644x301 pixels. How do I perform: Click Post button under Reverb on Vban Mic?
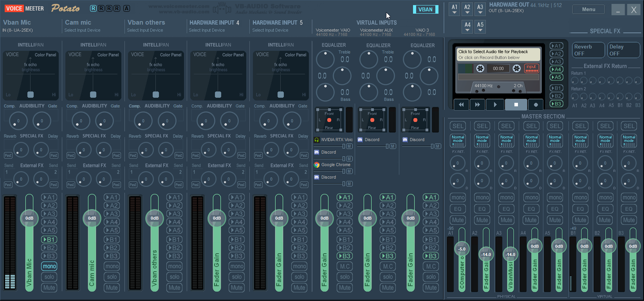pos(8,156)
